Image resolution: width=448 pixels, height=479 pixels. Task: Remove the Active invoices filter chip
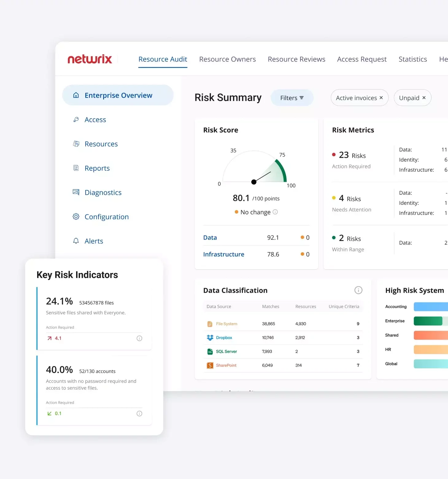click(x=381, y=98)
